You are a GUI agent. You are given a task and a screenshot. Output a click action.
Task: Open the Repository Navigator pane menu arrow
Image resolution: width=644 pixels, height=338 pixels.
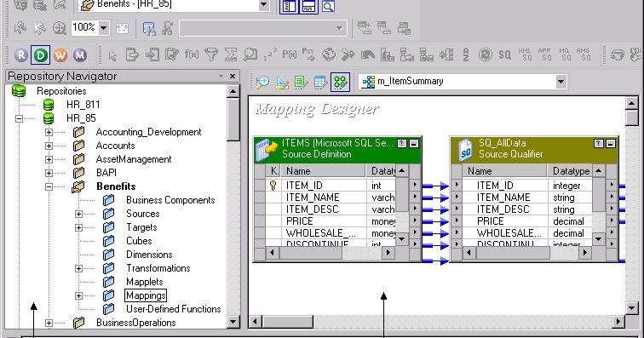(x=221, y=76)
